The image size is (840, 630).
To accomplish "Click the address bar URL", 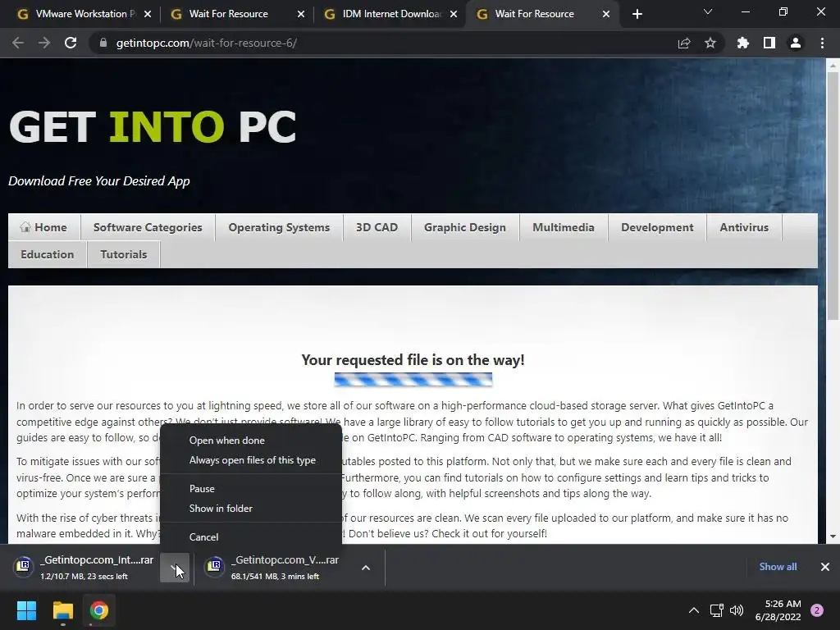I will click(x=207, y=43).
